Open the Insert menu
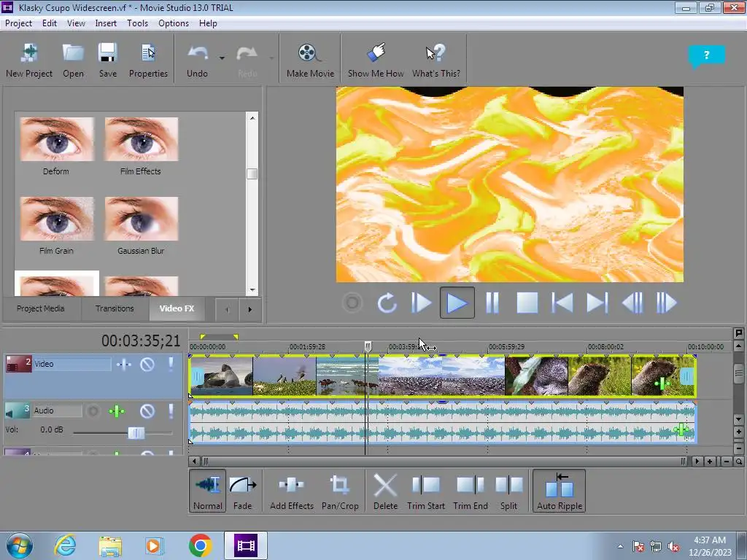This screenshot has height=560, width=747. pos(106,23)
